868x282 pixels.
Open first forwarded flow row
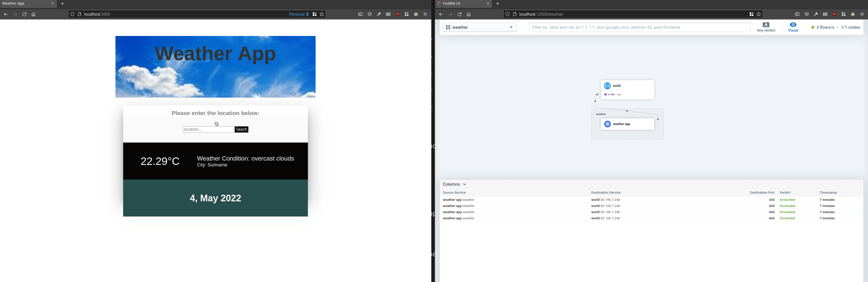[640, 200]
